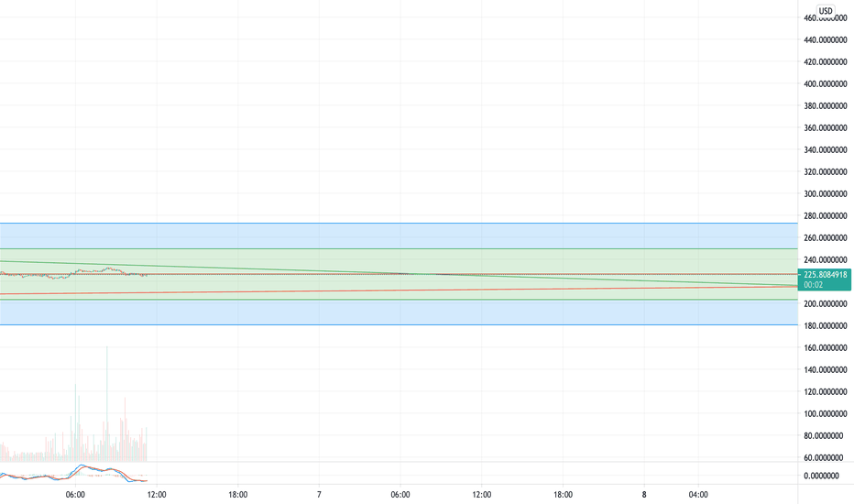Click the 00:02 bar countdown timer
854x504 pixels.
point(813,285)
